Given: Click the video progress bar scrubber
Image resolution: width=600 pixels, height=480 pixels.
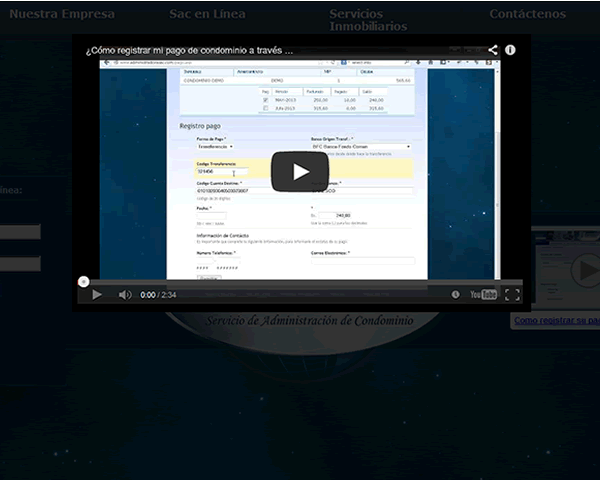Looking at the screenshot, I should tap(84, 281).
